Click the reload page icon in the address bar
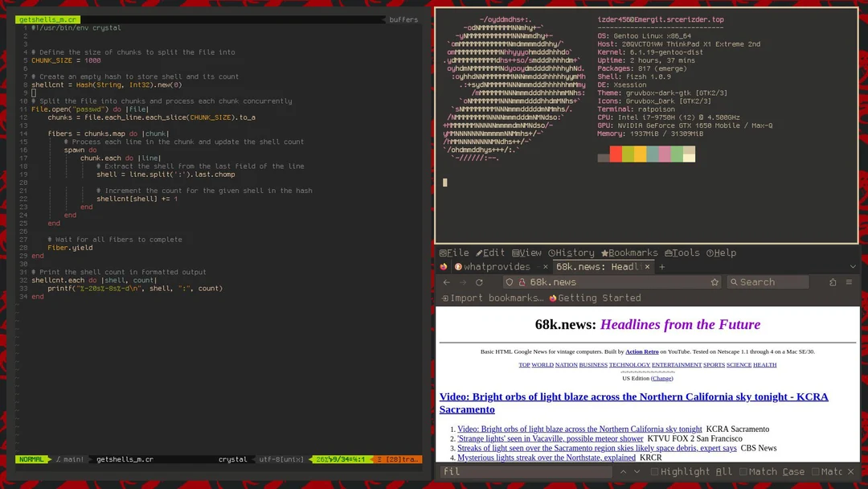 (478, 281)
